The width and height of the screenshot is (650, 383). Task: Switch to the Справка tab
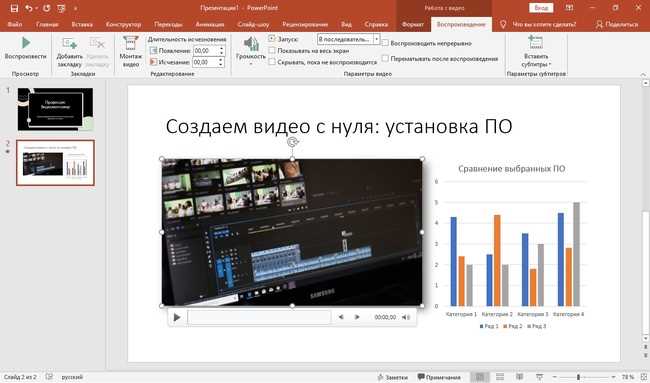(x=376, y=24)
